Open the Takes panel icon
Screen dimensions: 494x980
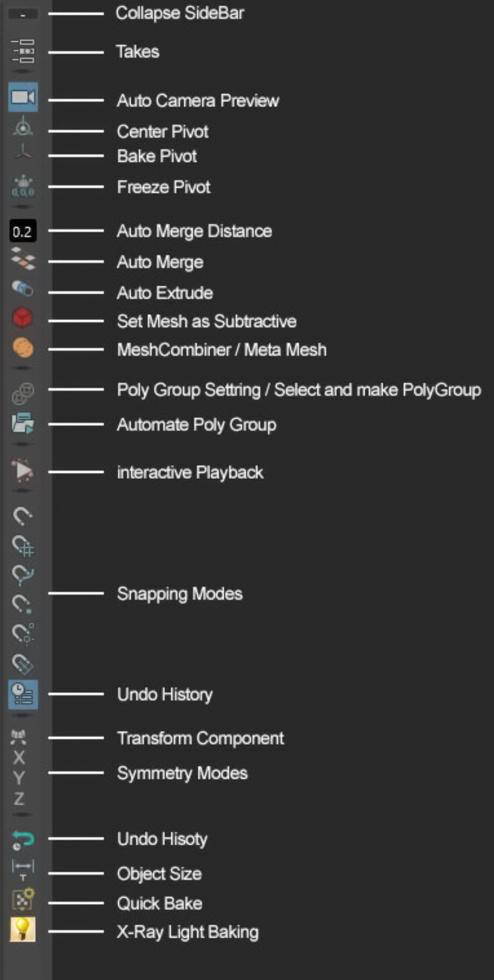click(23, 51)
